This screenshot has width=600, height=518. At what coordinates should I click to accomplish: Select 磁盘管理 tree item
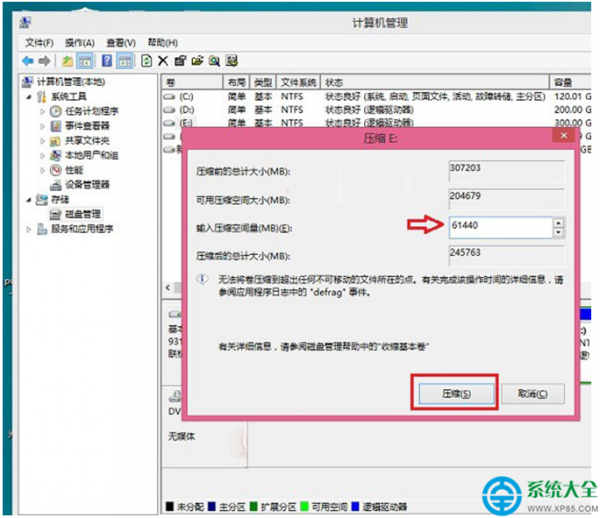click(x=83, y=214)
